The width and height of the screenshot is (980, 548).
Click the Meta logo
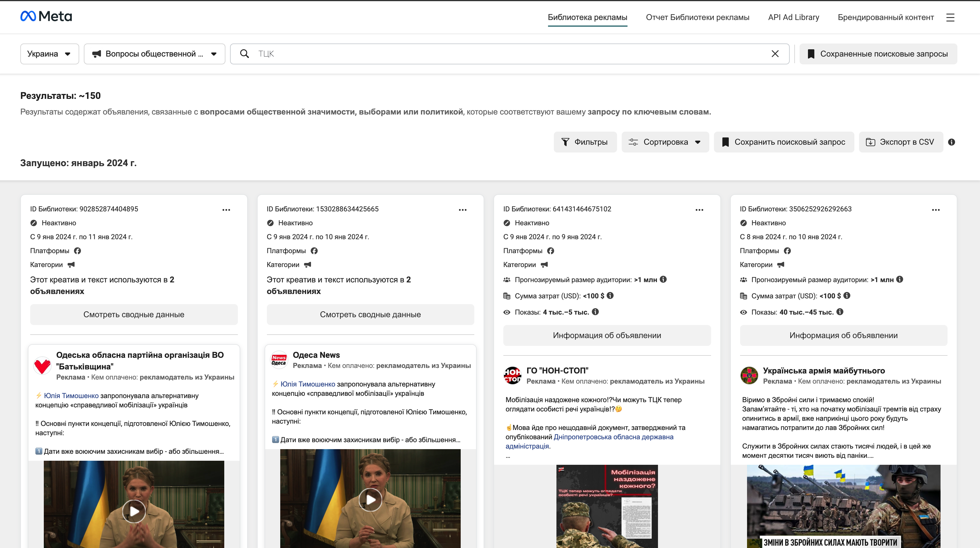(46, 16)
